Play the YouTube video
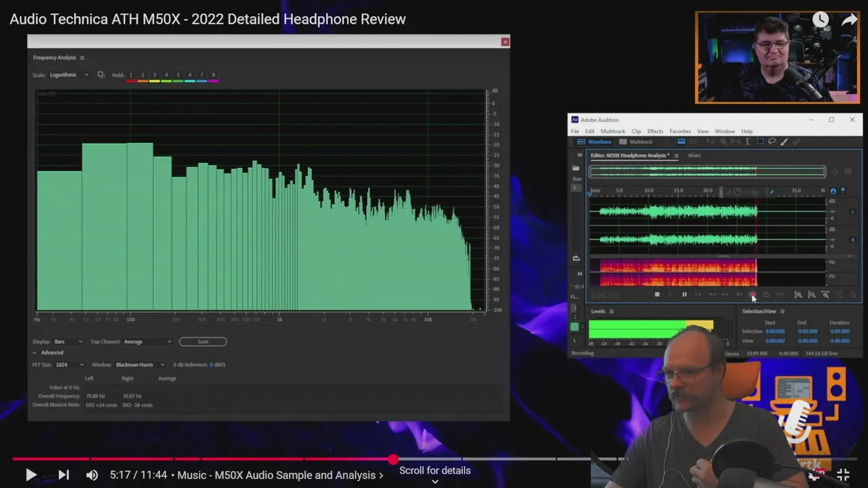Screen dimensions: 868x488 (x=31, y=475)
